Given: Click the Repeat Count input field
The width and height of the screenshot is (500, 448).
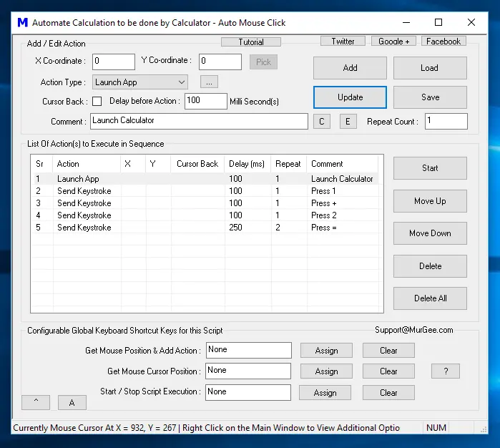Looking at the screenshot, I should point(446,122).
